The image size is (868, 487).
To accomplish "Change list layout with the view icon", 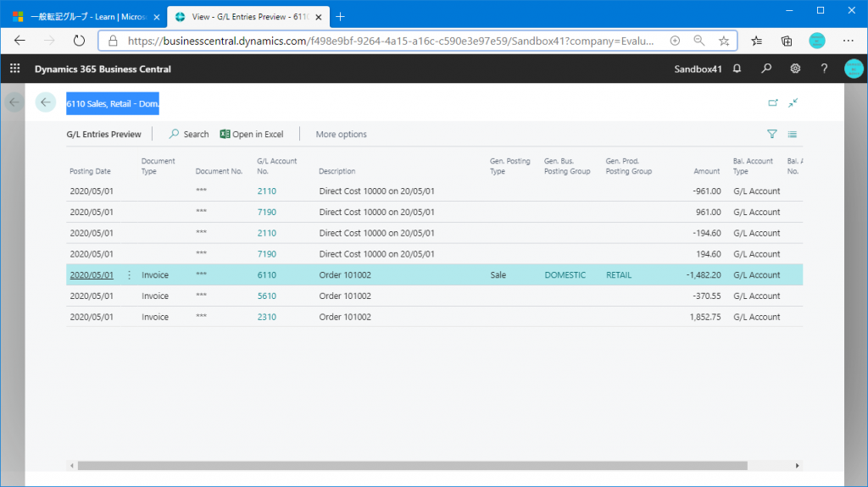I will (x=793, y=134).
